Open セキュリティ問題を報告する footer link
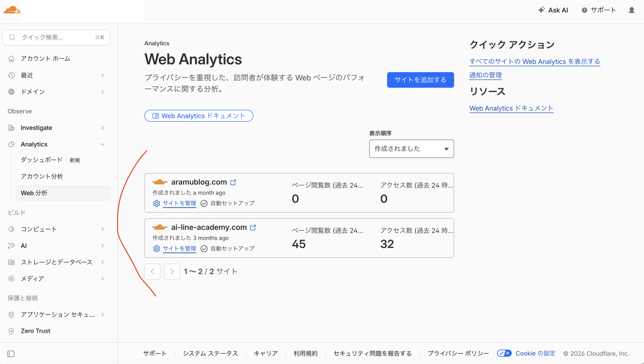 click(372, 354)
